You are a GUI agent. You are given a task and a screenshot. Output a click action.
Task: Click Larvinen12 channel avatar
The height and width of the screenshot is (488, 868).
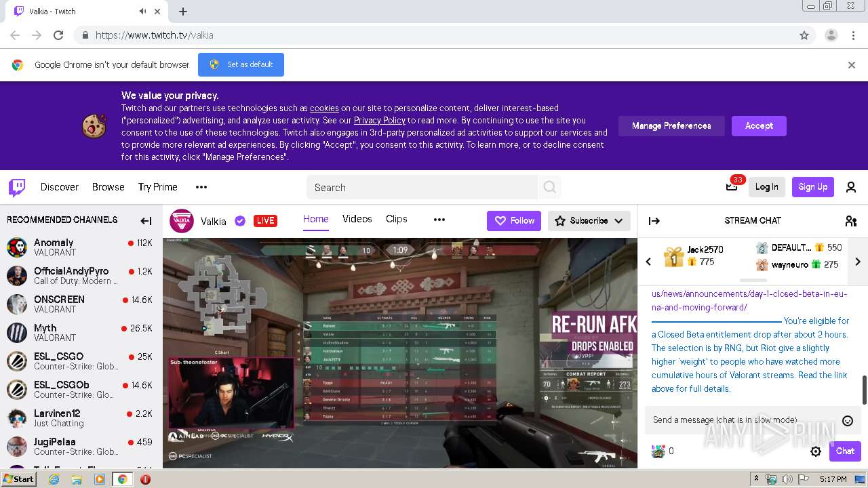click(17, 418)
